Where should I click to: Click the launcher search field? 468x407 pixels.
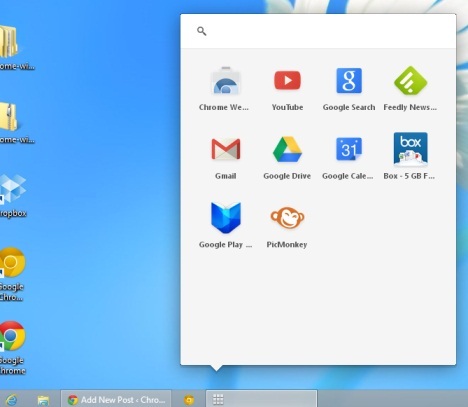(318, 31)
